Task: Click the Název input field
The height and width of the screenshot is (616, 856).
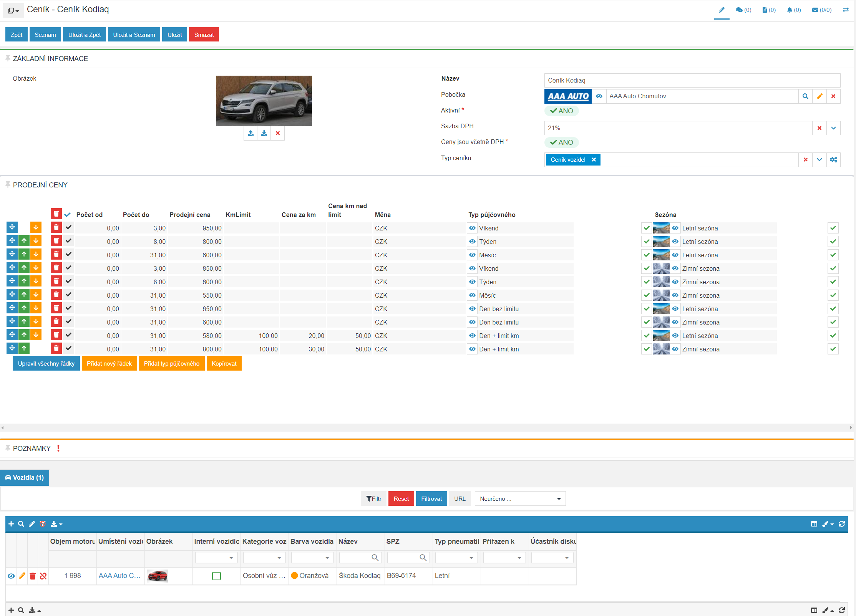Action: pos(692,80)
